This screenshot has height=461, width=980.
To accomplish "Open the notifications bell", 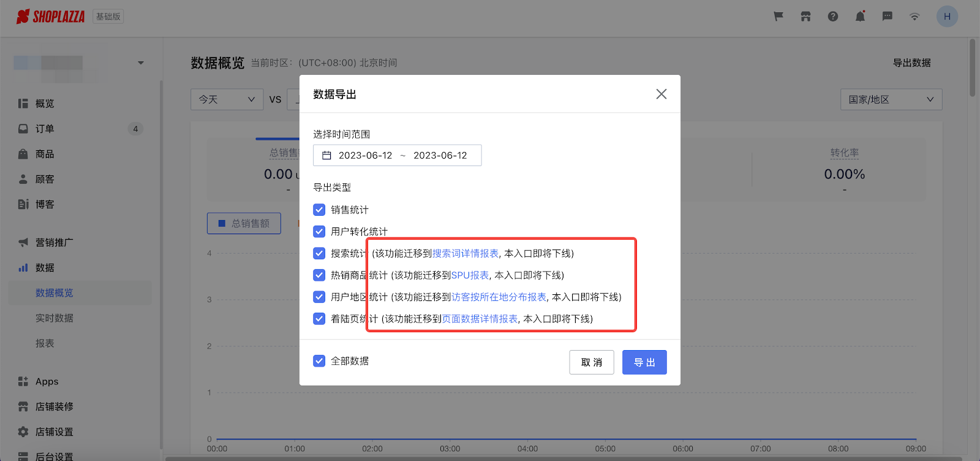I will click(860, 17).
